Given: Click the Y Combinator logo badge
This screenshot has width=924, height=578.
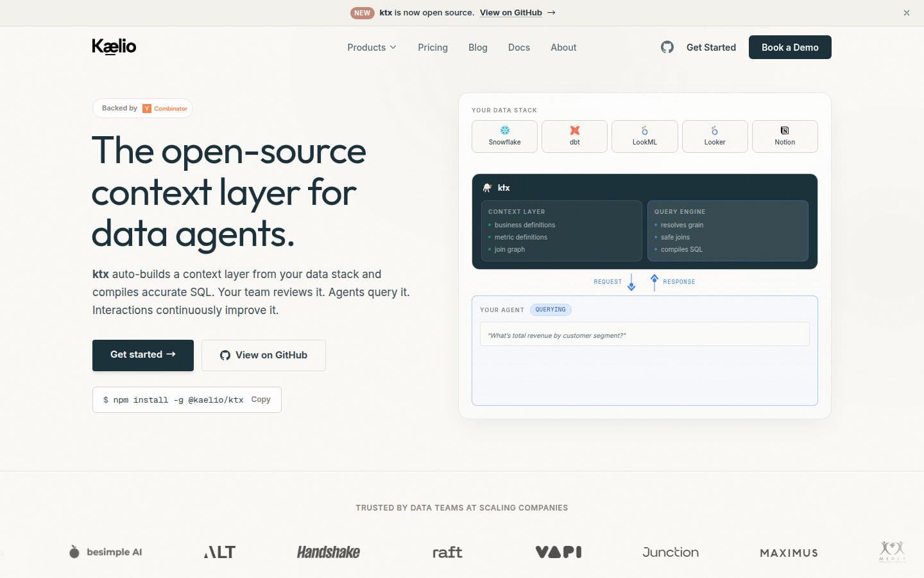Looking at the screenshot, I should coord(165,109).
